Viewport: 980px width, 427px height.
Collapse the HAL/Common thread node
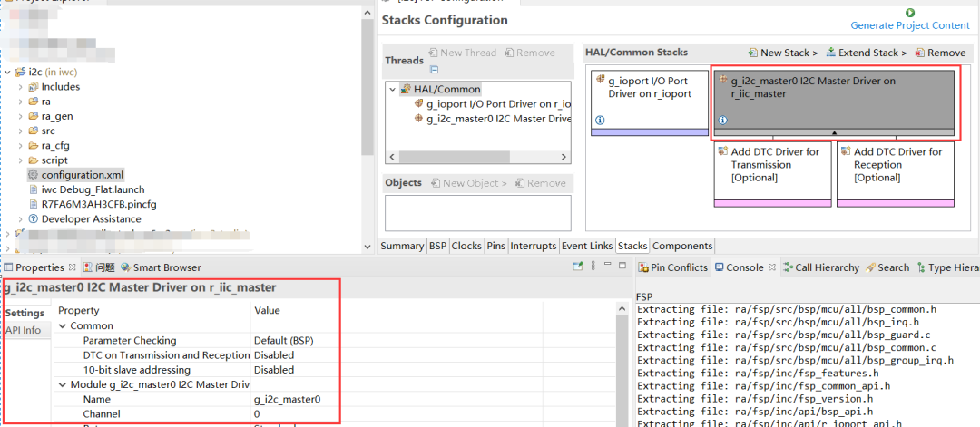pyautogui.click(x=393, y=89)
